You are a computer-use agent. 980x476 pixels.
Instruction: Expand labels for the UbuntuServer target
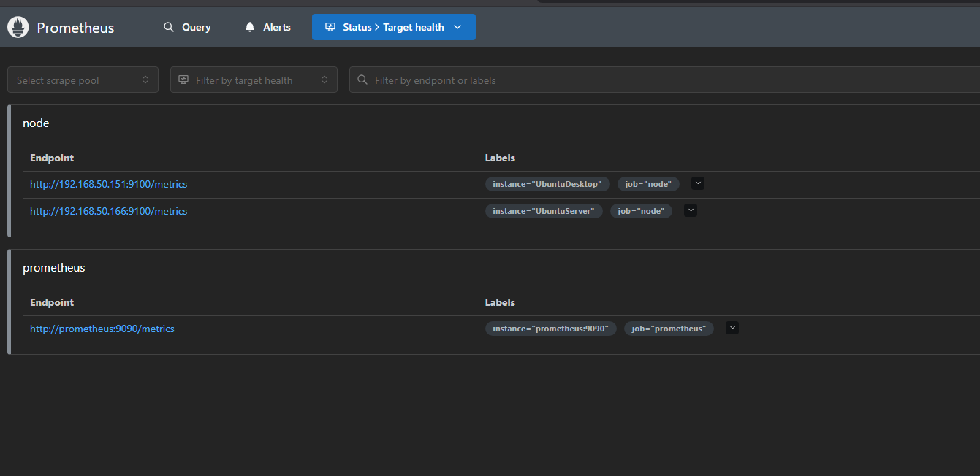[x=691, y=210]
